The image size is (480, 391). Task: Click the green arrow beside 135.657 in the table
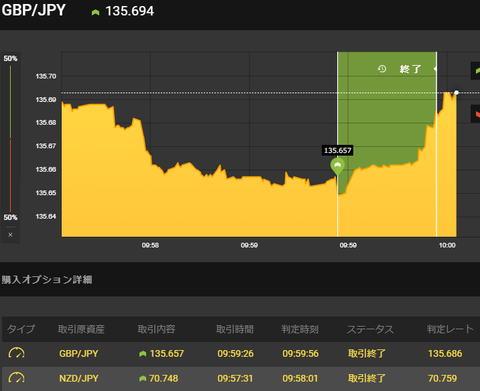143,354
